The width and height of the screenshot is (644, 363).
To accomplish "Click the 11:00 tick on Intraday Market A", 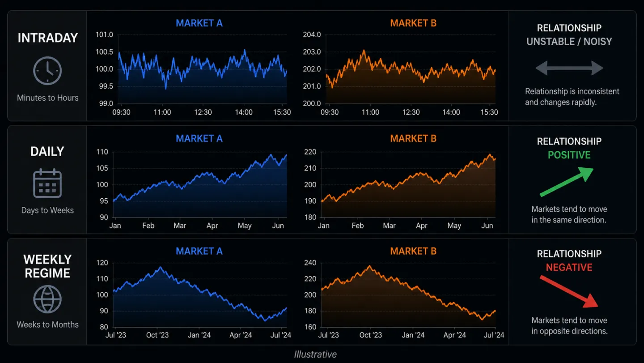I will coord(162,112).
